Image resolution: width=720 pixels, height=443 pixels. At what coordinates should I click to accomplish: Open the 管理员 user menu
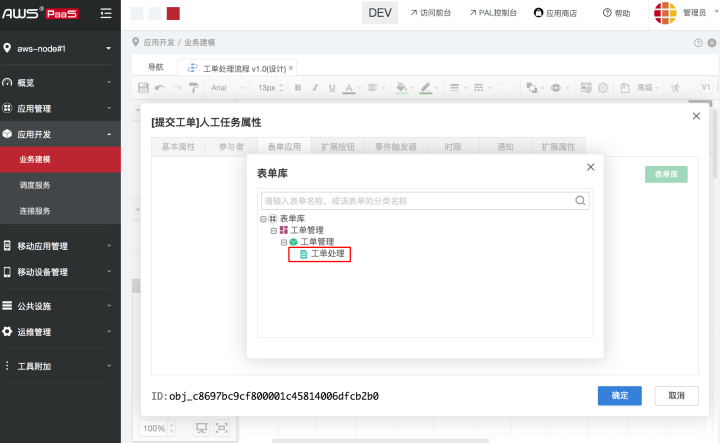[685, 13]
